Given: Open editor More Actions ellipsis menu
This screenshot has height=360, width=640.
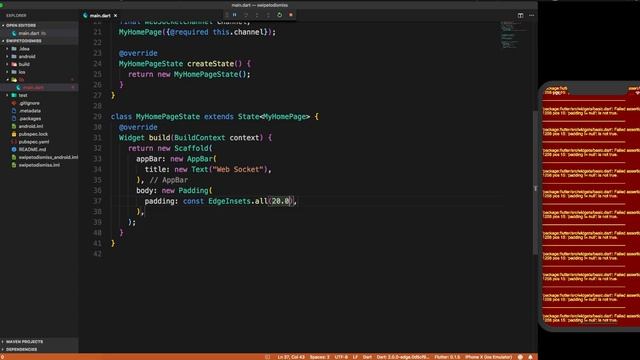Looking at the screenshot, I should [531, 16].
